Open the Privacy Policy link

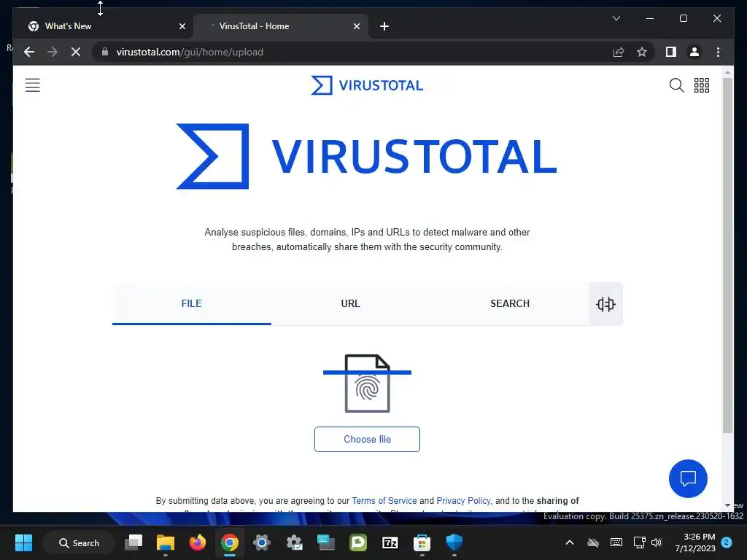coord(463,500)
